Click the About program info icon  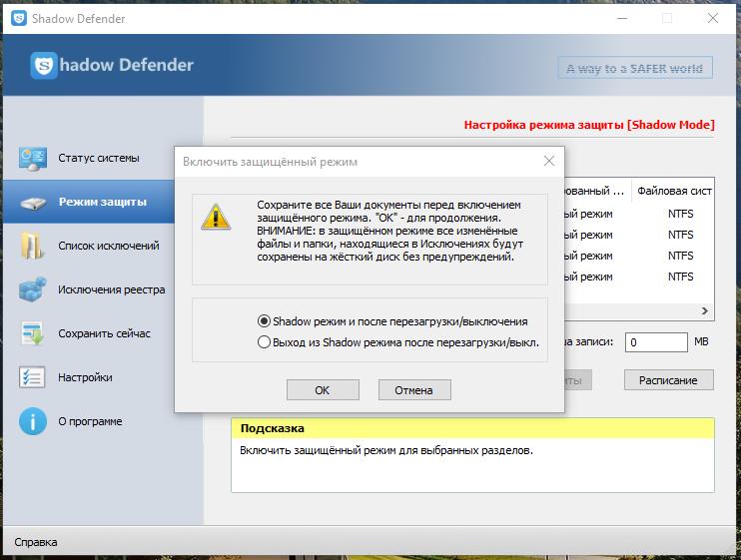point(33,421)
